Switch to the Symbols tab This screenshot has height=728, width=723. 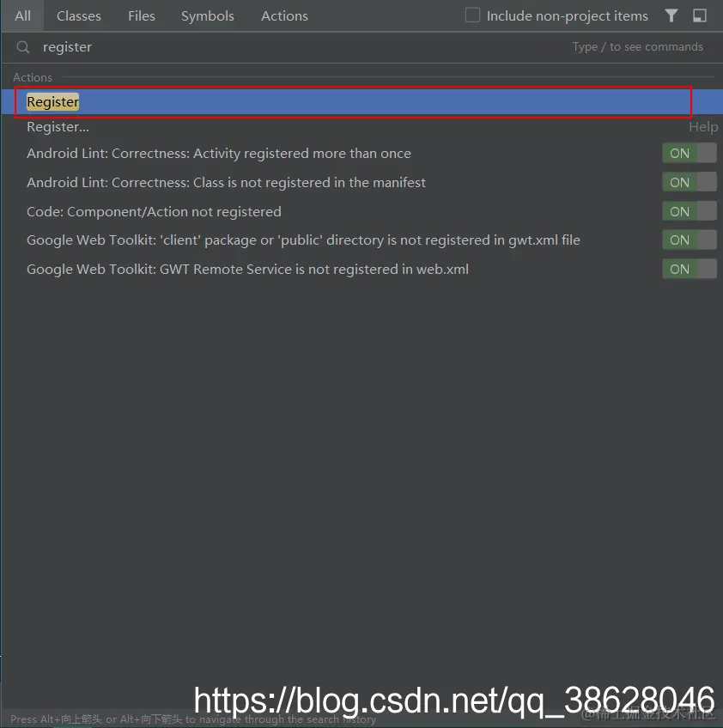tap(208, 15)
